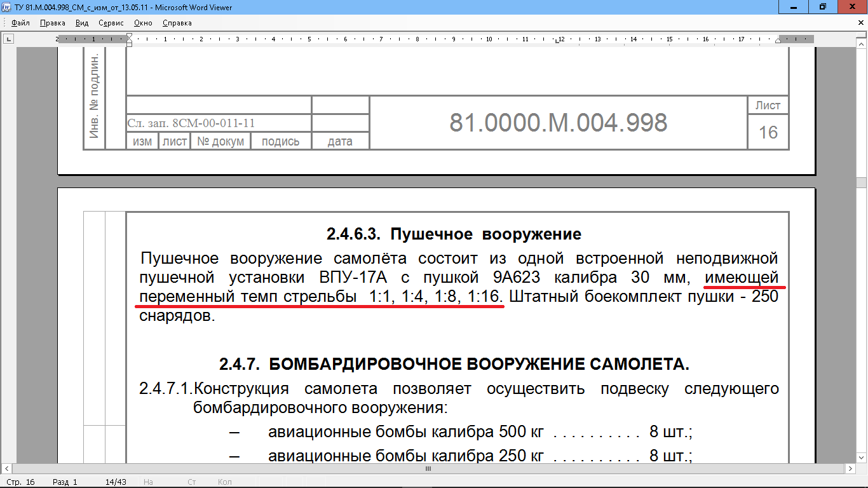The width and height of the screenshot is (868, 488).
Task: Open the Вид menu
Action: pos(82,23)
